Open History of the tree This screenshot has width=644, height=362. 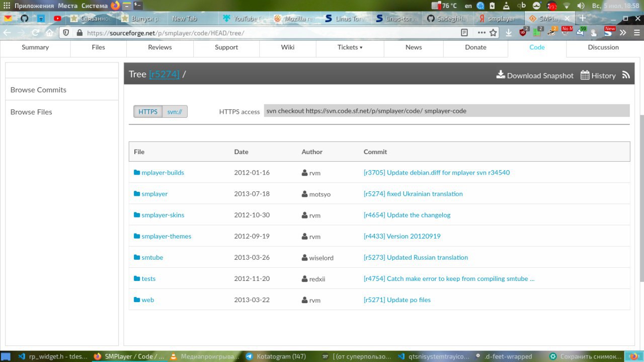pyautogui.click(x=598, y=75)
